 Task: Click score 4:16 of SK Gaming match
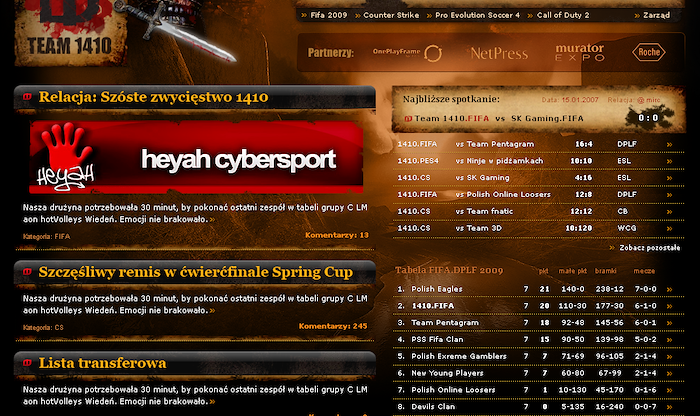click(583, 178)
